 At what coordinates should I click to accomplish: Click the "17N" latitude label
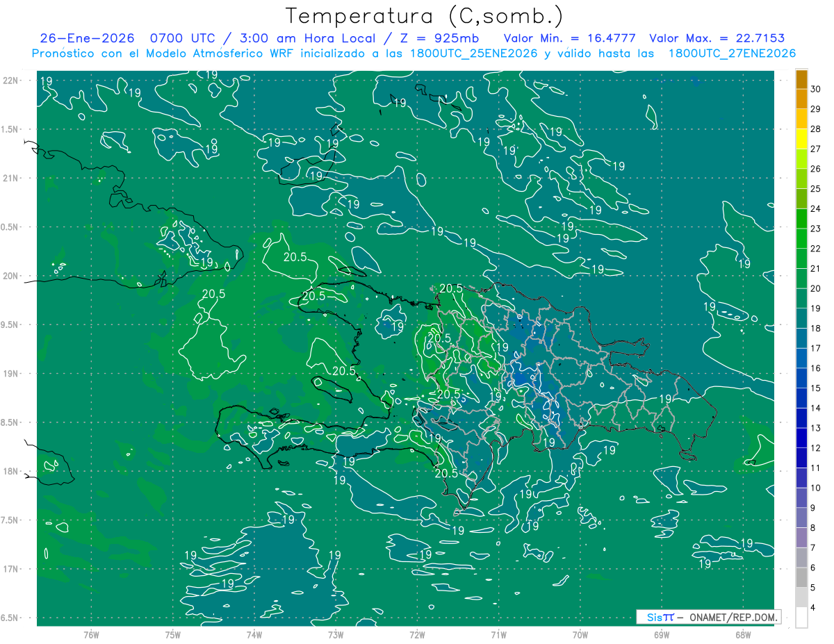(x=12, y=569)
